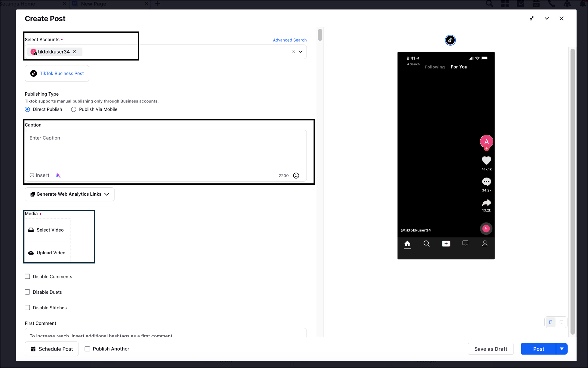Choose Direct Publish option

(27, 109)
